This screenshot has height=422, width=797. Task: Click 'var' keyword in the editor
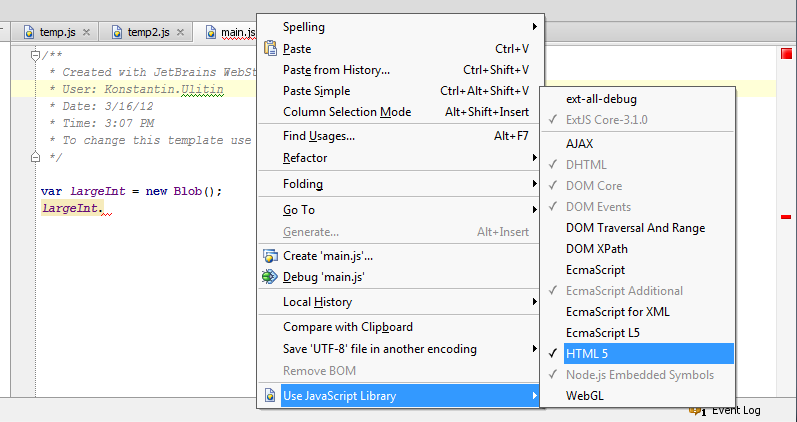(51, 191)
